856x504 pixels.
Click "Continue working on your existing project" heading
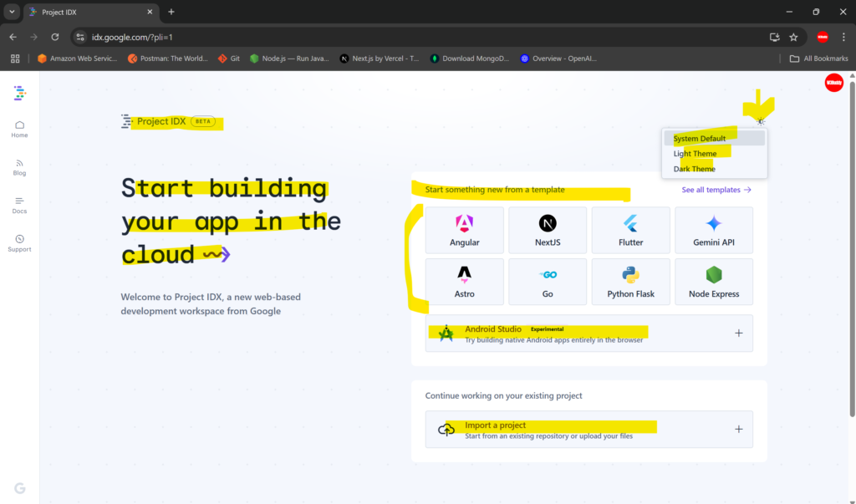(503, 395)
